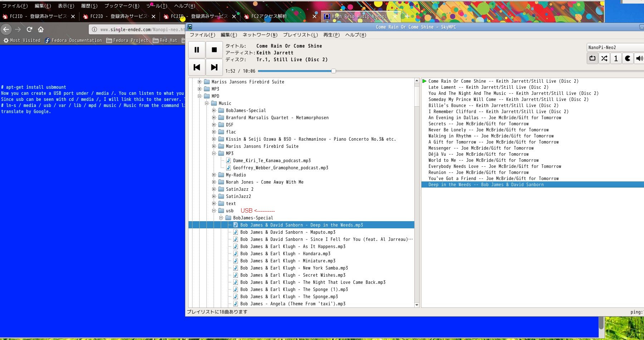This screenshot has width=644, height=340.
Task: Click the browser home icon
Action: point(41,29)
